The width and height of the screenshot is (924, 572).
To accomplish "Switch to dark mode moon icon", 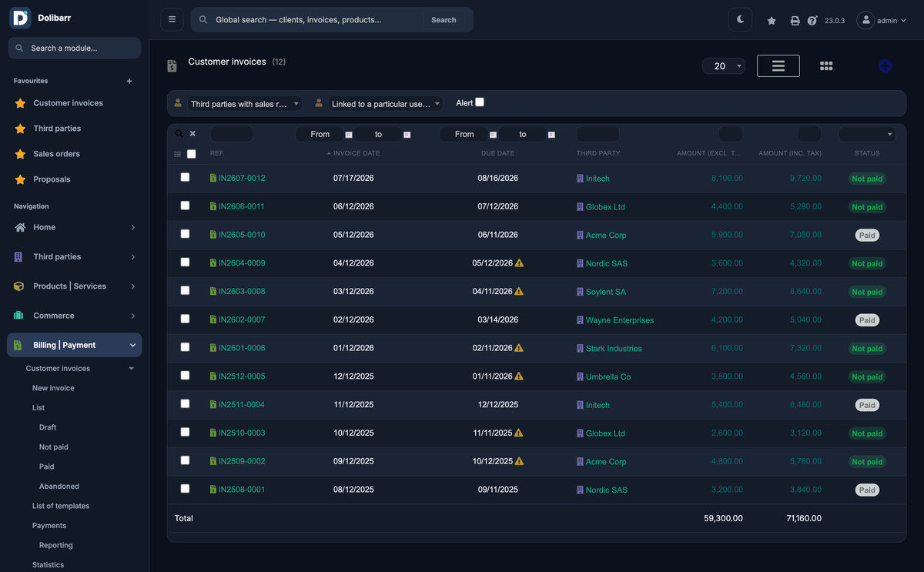I will tap(740, 19).
